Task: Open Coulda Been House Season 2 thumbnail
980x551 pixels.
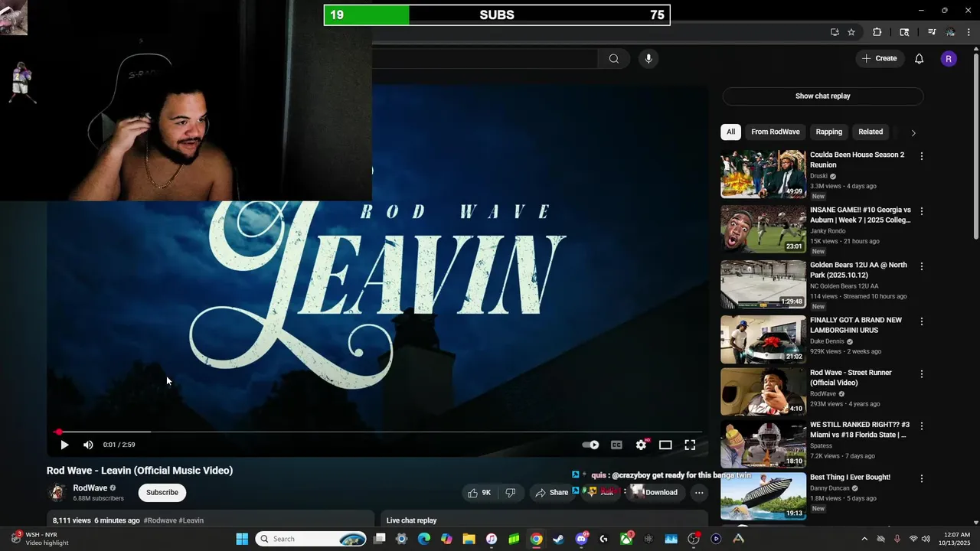Action: [763, 174]
